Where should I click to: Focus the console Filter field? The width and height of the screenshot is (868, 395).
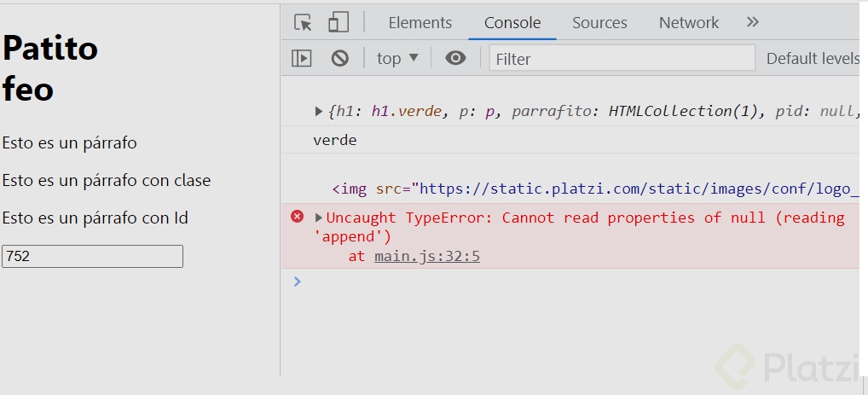click(622, 58)
